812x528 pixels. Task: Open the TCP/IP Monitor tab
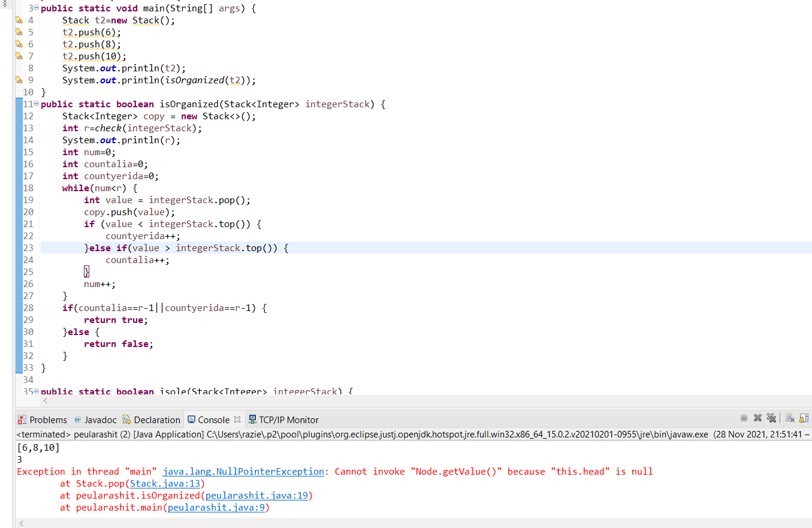(x=283, y=420)
